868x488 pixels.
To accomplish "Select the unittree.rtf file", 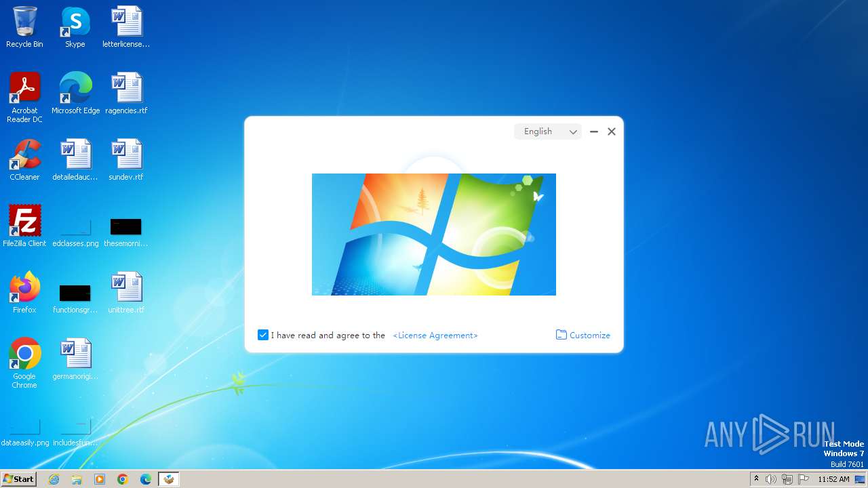I will (126, 293).
